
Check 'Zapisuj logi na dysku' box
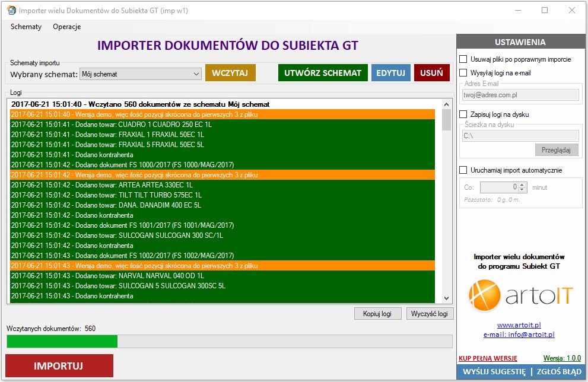[x=463, y=114]
